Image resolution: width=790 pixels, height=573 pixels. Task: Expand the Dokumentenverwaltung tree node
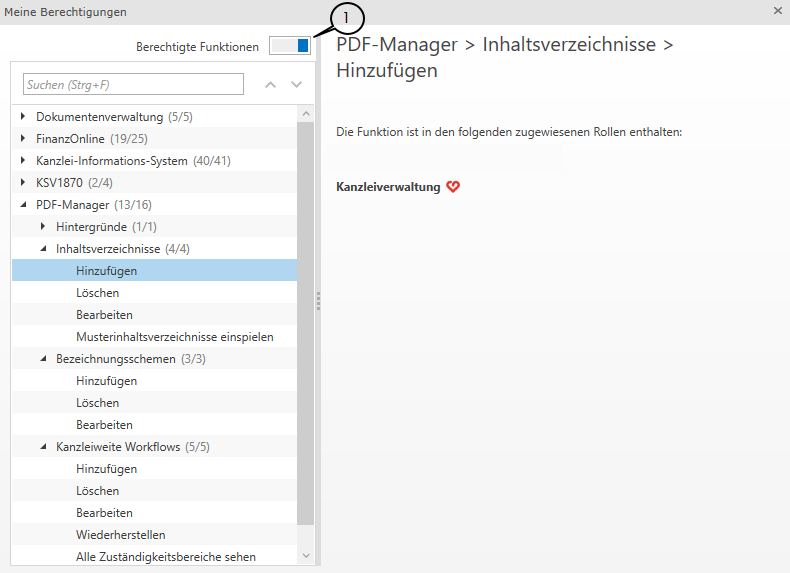coord(24,117)
